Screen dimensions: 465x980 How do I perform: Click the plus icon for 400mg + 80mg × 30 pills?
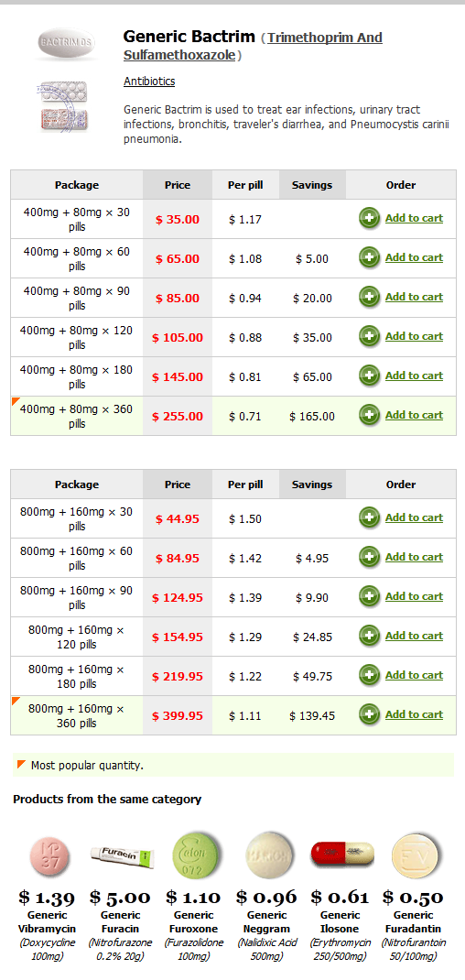tap(370, 218)
